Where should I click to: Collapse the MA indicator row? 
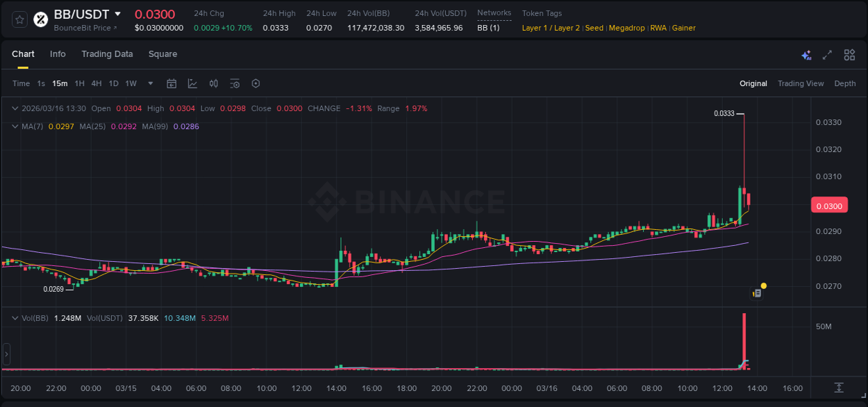[x=15, y=126]
